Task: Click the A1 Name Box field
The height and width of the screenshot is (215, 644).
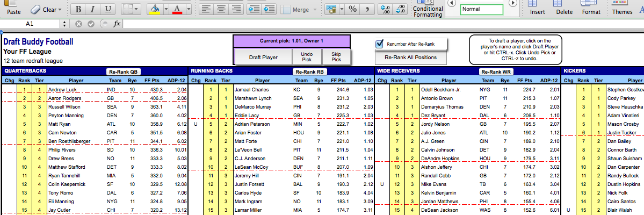Action: pyautogui.click(x=31, y=24)
